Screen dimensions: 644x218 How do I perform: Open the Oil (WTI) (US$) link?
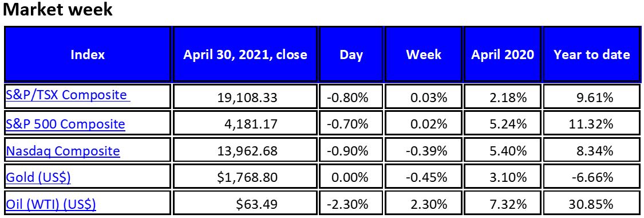pyautogui.click(x=51, y=204)
